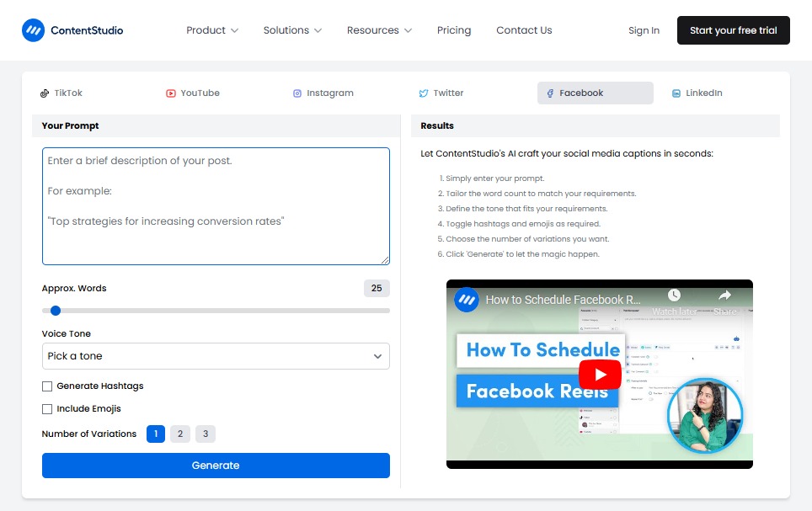Set number of variations to 3
This screenshot has height=511, width=812.
pos(206,434)
